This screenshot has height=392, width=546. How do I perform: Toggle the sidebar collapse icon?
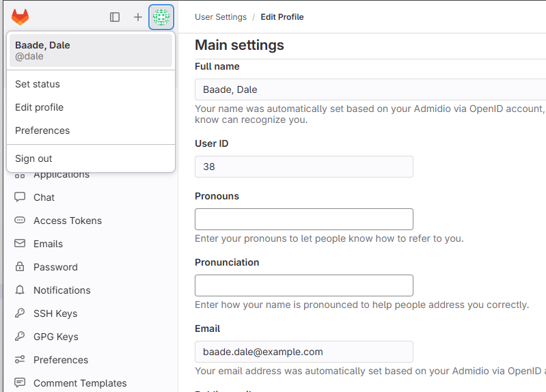click(x=115, y=17)
